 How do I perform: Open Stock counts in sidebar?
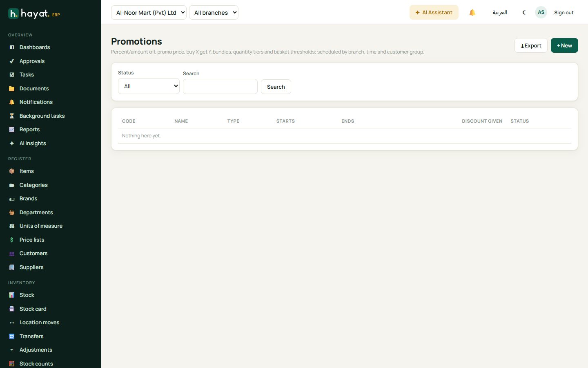point(36,364)
